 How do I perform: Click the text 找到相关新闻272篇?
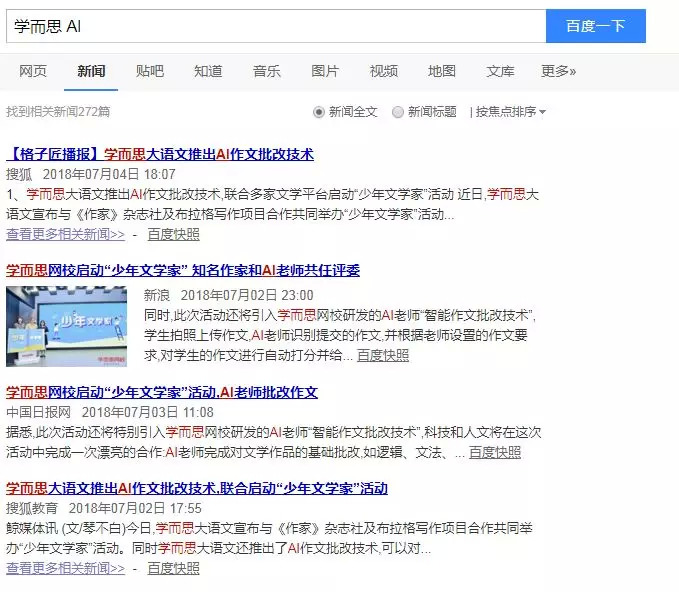tap(58, 112)
